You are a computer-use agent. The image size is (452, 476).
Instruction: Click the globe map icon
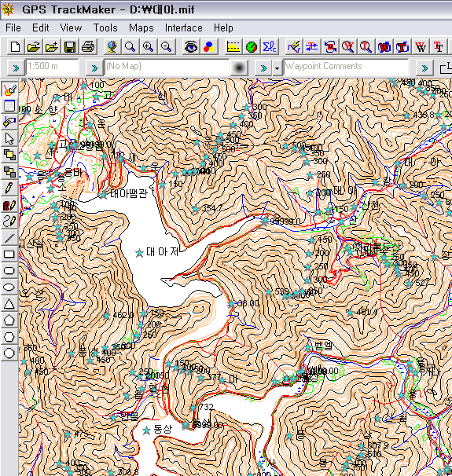click(x=112, y=47)
